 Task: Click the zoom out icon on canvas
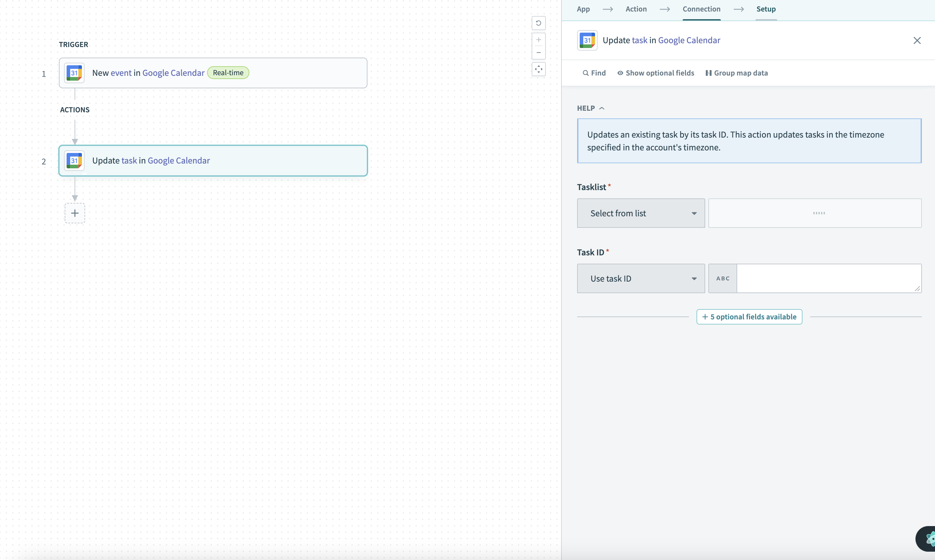(x=538, y=53)
